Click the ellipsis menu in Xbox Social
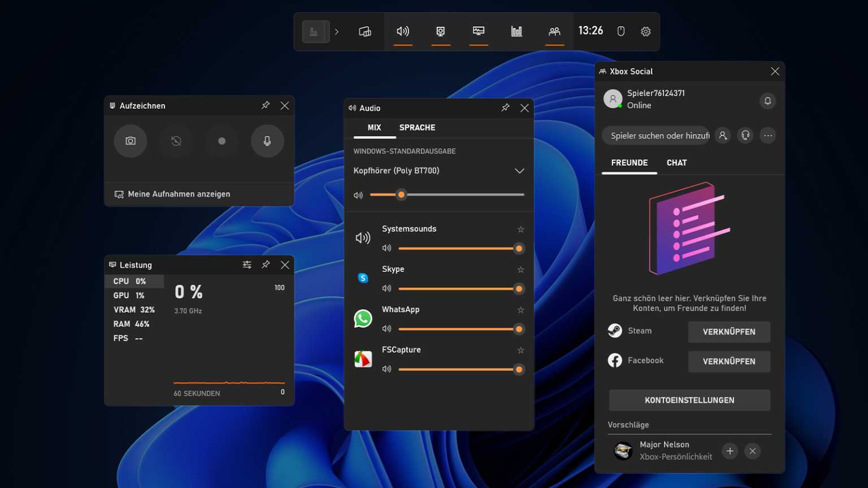 click(767, 136)
